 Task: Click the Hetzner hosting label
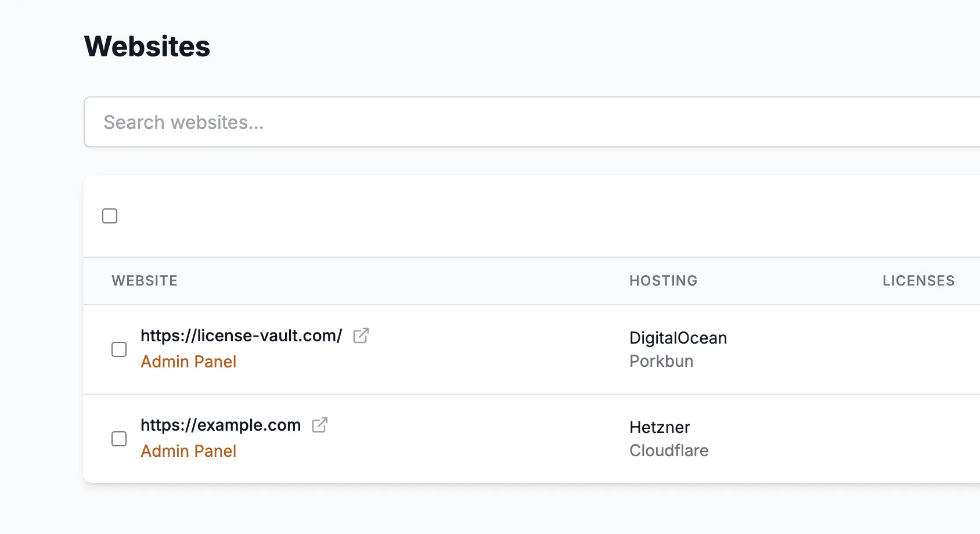pos(660,427)
